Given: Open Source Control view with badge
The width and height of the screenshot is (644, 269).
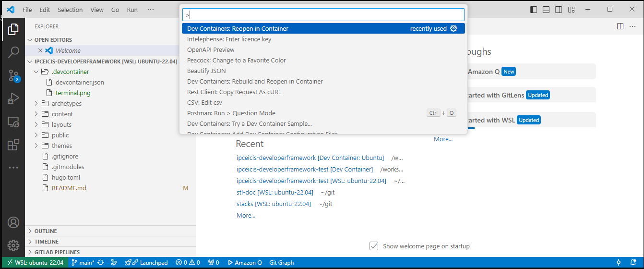Looking at the screenshot, I should click(x=13, y=75).
